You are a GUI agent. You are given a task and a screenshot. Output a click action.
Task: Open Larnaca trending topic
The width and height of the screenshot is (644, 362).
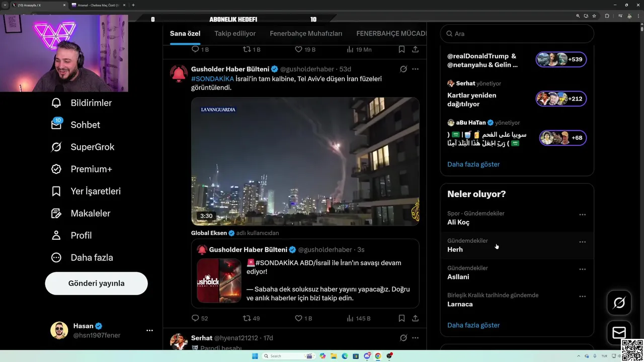click(x=517, y=300)
